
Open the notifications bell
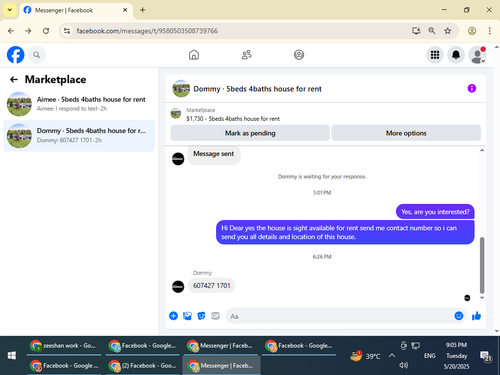456,55
